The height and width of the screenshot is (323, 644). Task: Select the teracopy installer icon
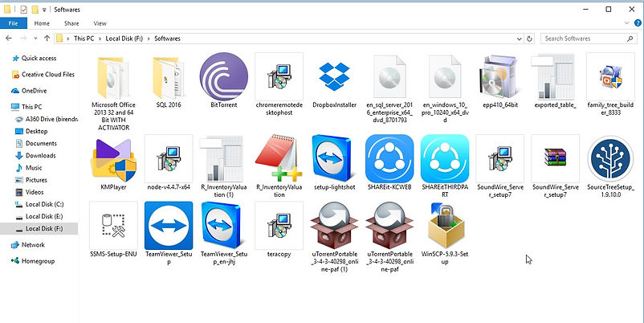coord(279,226)
